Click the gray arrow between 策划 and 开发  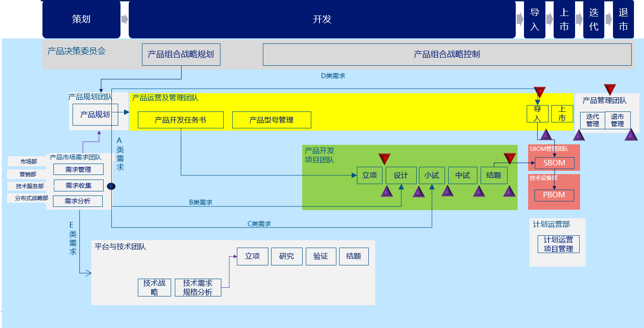125,19
